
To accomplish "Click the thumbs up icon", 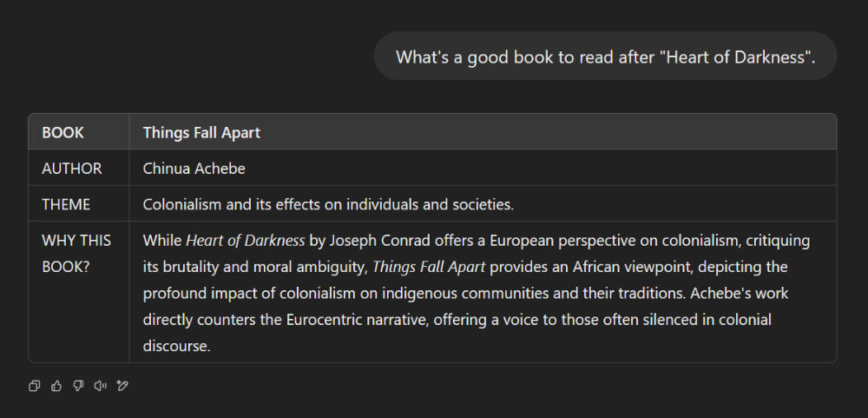I will click(56, 386).
